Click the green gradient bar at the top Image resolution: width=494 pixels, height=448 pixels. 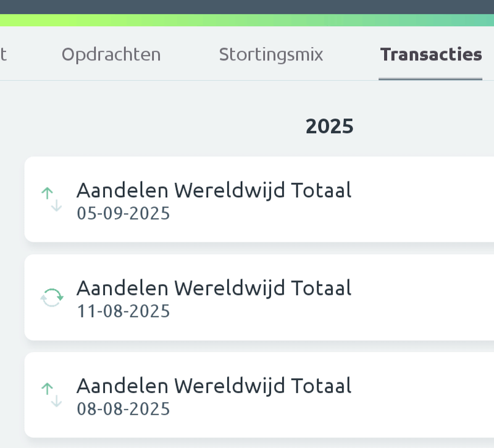pyautogui.click(x=247, y=20)
